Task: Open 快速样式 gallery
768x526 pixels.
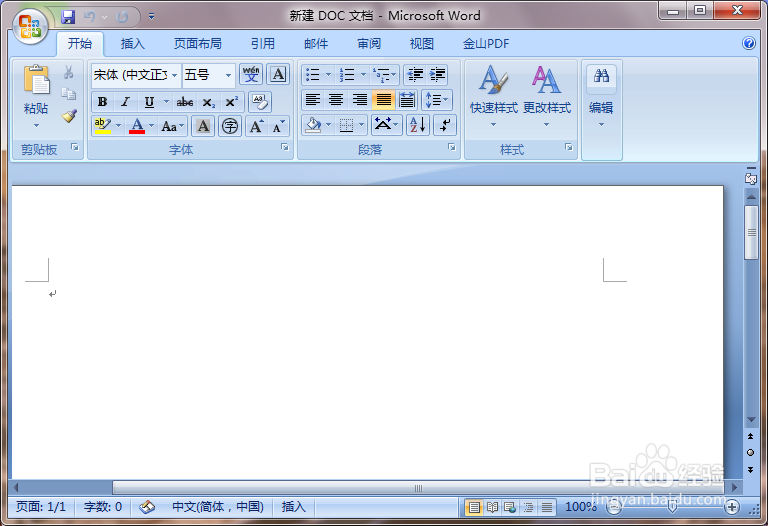Action: click(494, 97)
